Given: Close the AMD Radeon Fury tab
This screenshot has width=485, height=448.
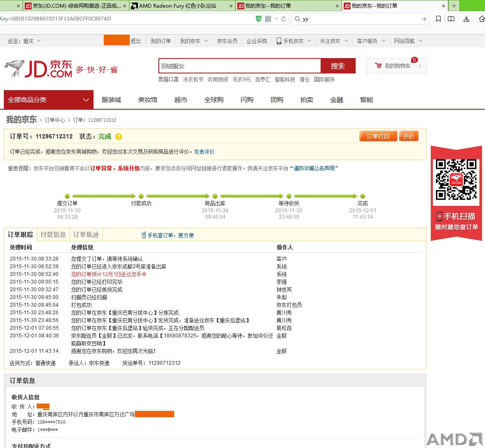Looking at the screenshot, I should pos(231,6).
